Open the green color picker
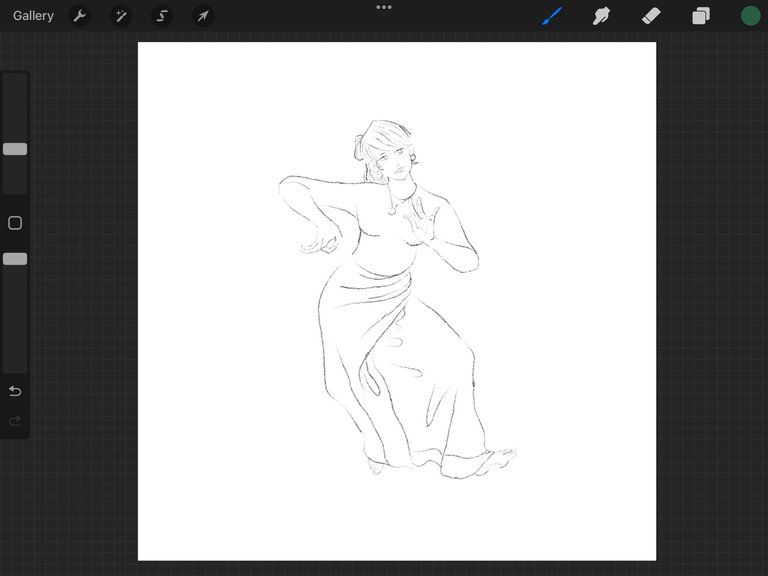This screenshot has width=768, height=576. (750, 16)
